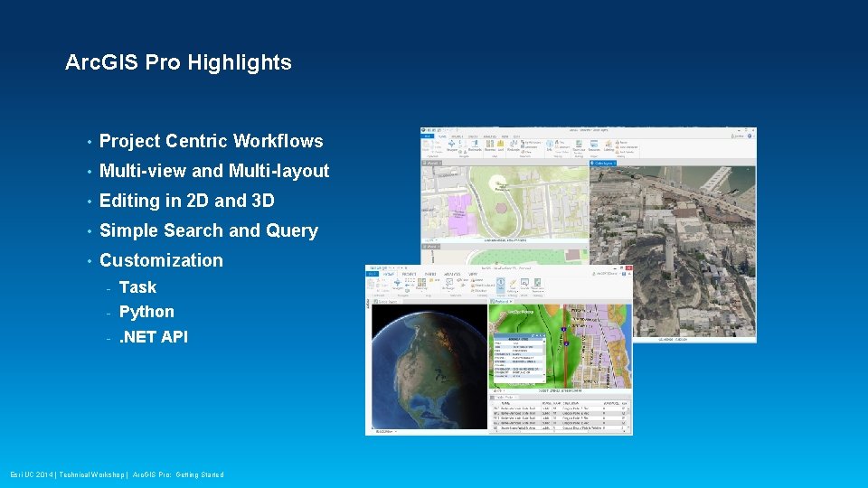Open Bookmarks icon in back window ribbon
The height and width of the screenshot is (488, 868).
pyautogui.click(x=475, y=145)
